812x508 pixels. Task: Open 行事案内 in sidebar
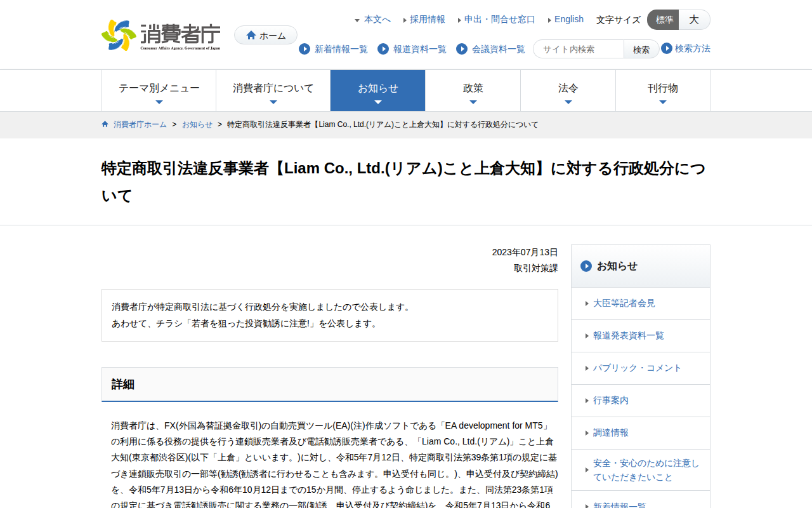click(641, 401)
